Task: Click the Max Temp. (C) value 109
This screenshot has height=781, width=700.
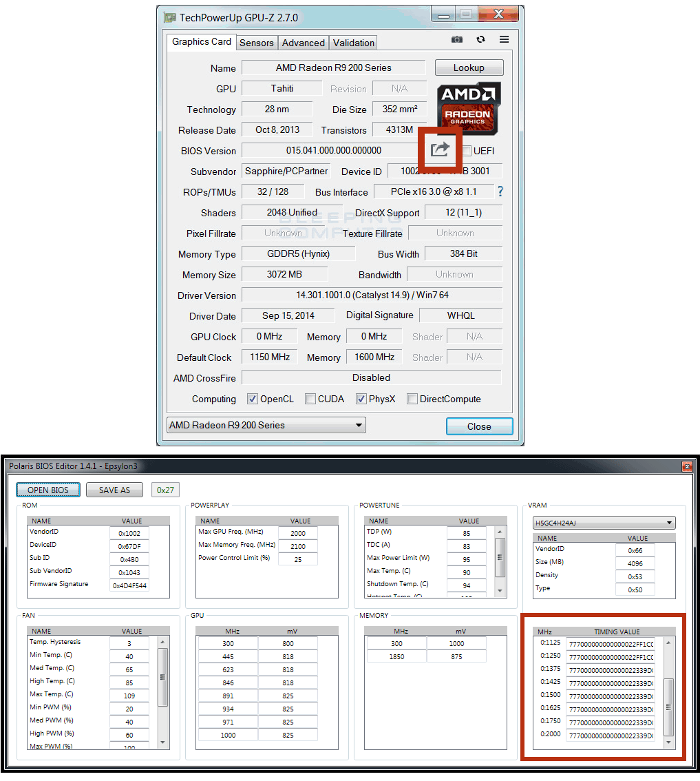Action: tap(129, 696)
